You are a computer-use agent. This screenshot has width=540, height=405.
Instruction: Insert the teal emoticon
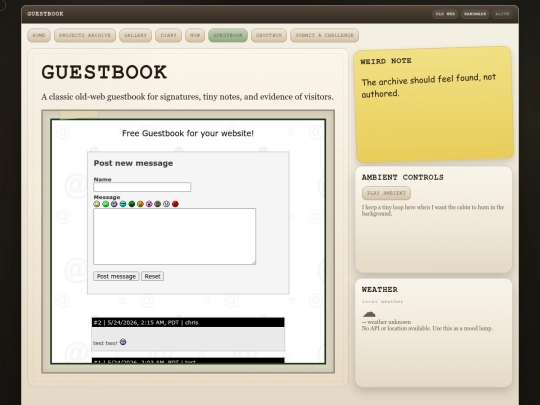pos(123,204)
